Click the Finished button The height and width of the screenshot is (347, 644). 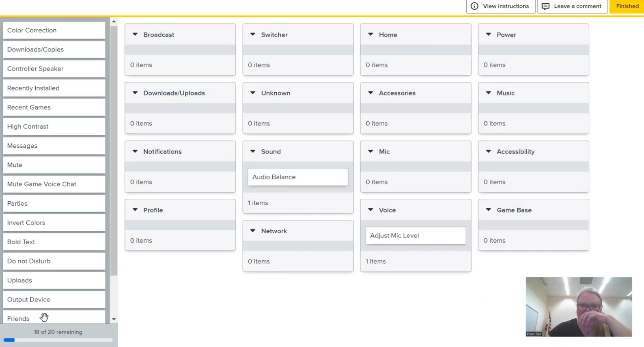pos(627,6)
